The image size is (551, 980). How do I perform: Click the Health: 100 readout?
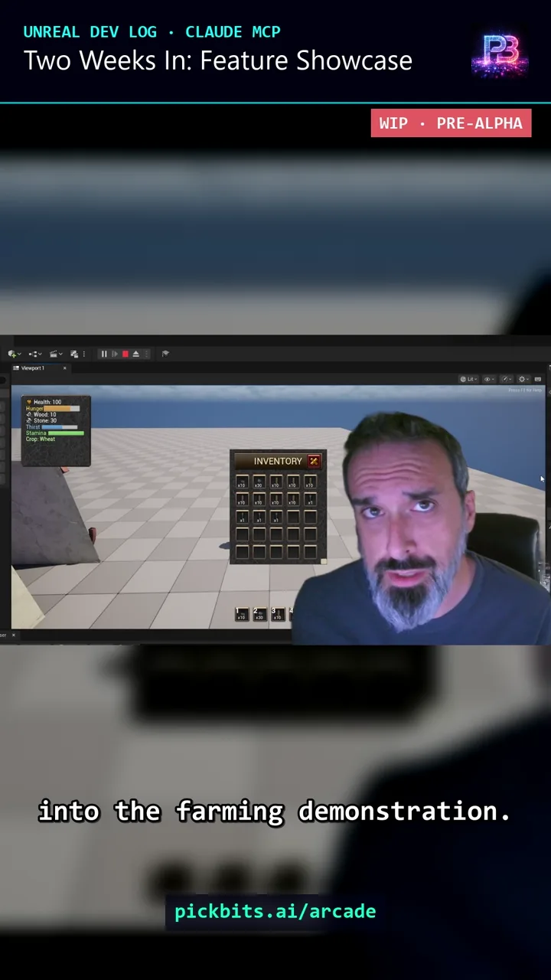click(44, 402)
